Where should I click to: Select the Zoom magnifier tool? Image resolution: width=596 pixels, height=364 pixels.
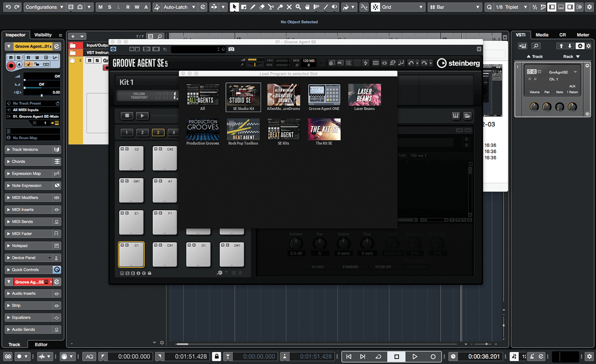(298, 7)
